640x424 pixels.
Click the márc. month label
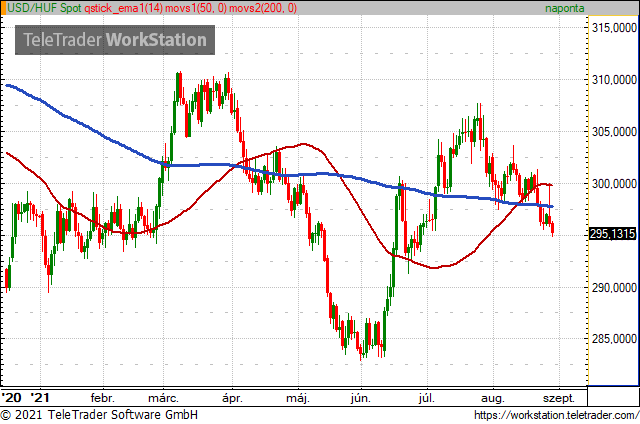pos(163,398)
